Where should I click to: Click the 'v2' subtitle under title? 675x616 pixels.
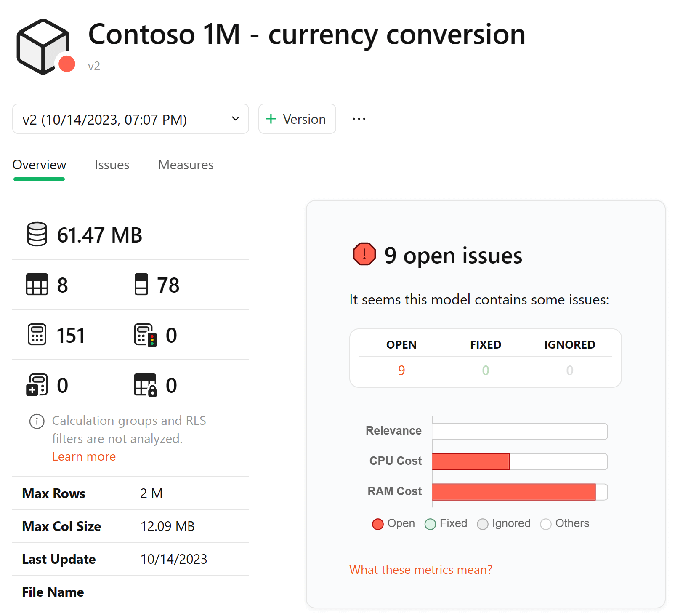tap(94, 66)
